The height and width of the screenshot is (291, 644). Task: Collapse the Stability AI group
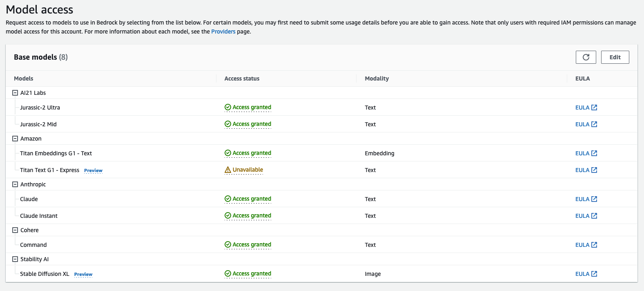[x=15, y=259]
